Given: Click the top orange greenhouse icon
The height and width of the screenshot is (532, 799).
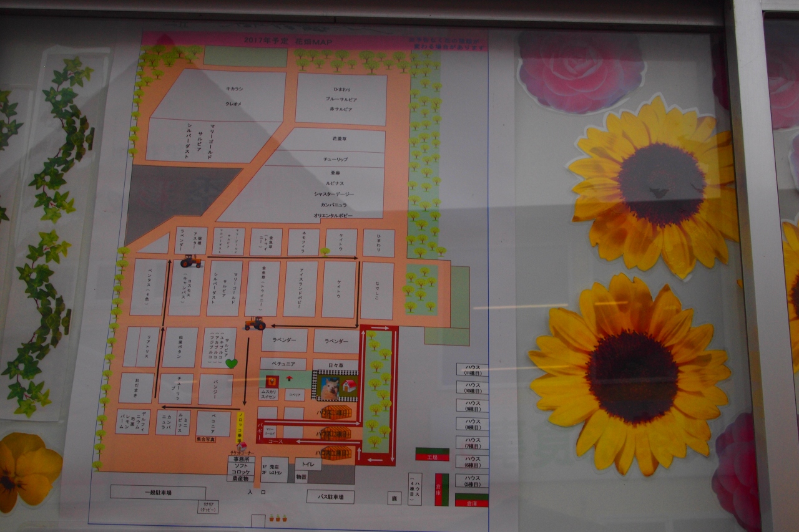Looking at the screenshot, I should (x=338, y=413).
